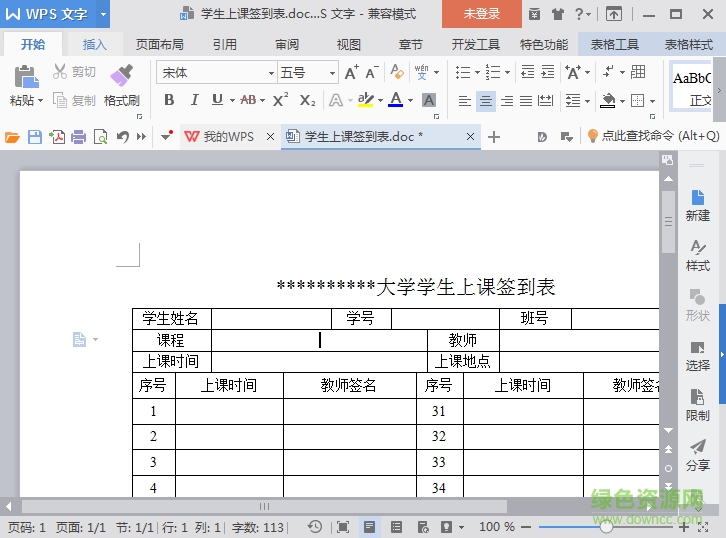
Task: Click the Copy button
Action: coord(74,100)
